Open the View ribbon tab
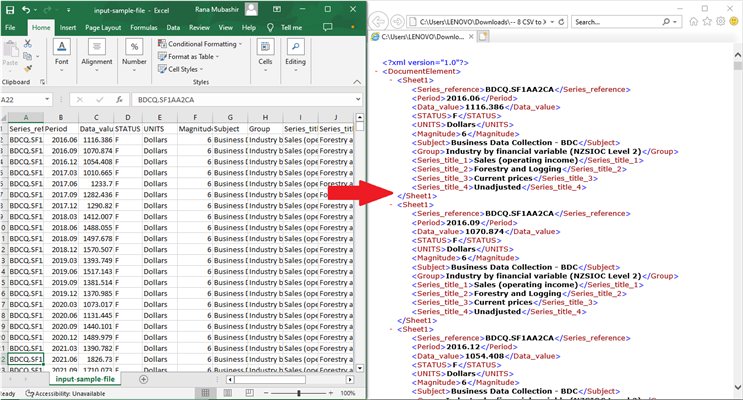The image size is (743, 400). click(226, 27)
